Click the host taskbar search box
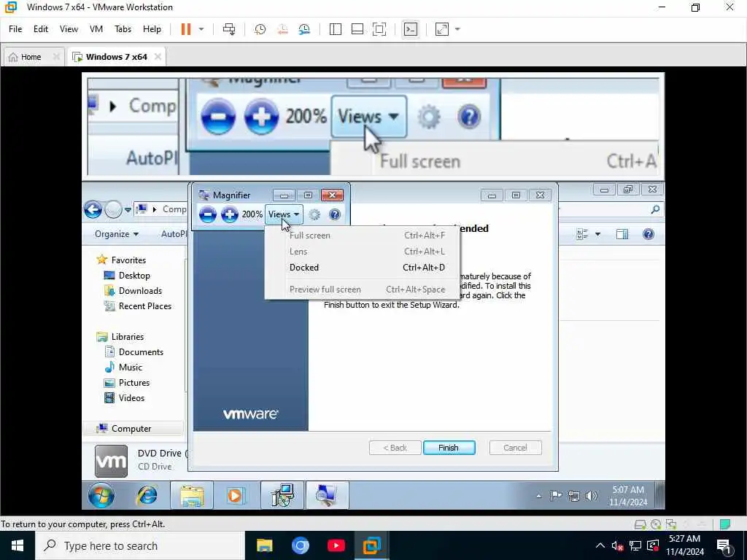Image resolution: width=747 pixels, height=560 pixels. (140, 545)
